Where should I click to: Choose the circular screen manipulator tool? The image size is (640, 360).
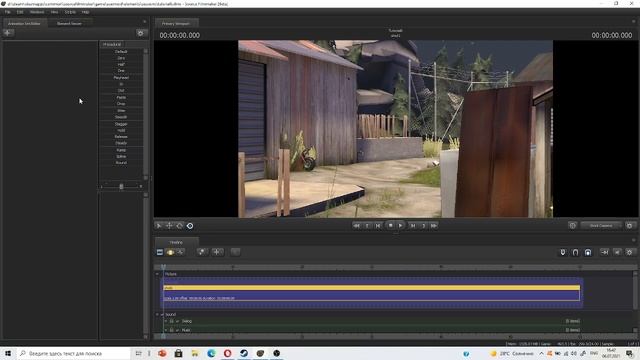(190, 226)
